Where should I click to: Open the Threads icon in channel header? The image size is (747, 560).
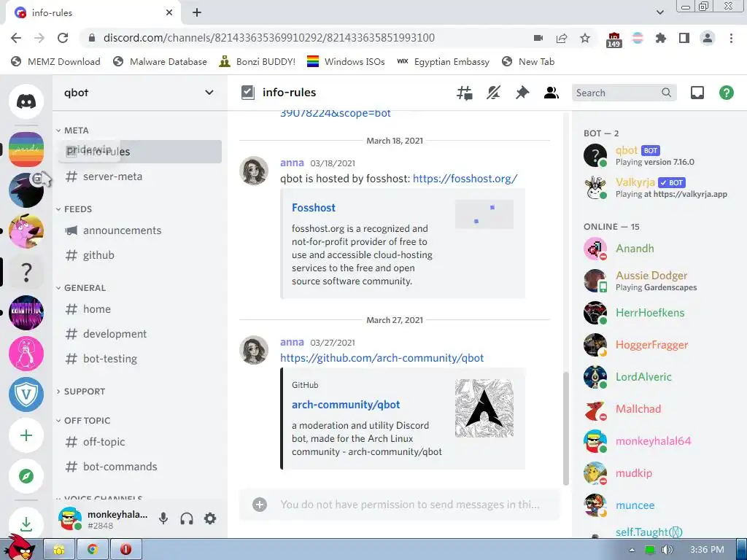(465, 93)
